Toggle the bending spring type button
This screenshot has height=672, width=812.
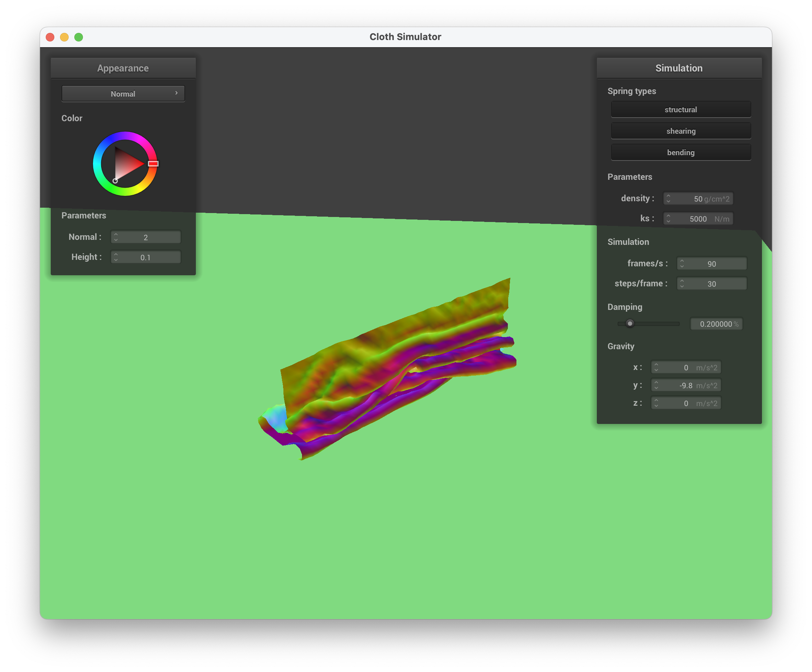(x=680, y=152)
